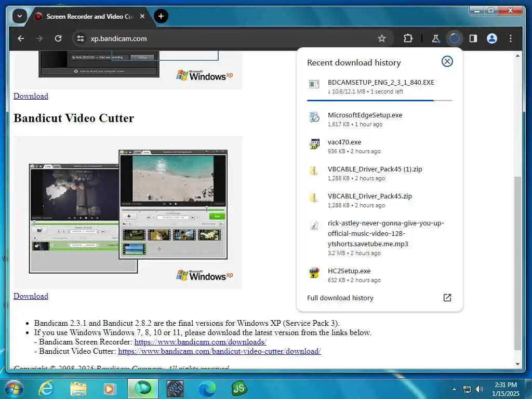Show hidden system tray icons
The image size is (532, 399).
pos(454,389)
